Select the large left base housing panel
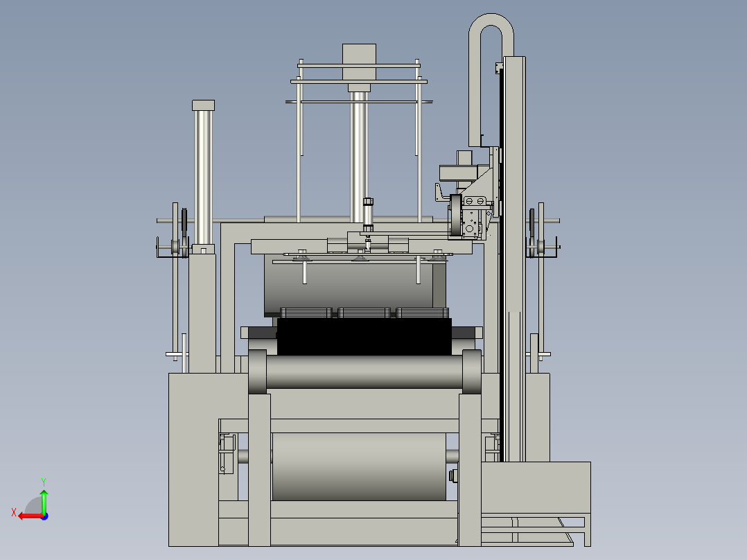 [x=193, y=460]
